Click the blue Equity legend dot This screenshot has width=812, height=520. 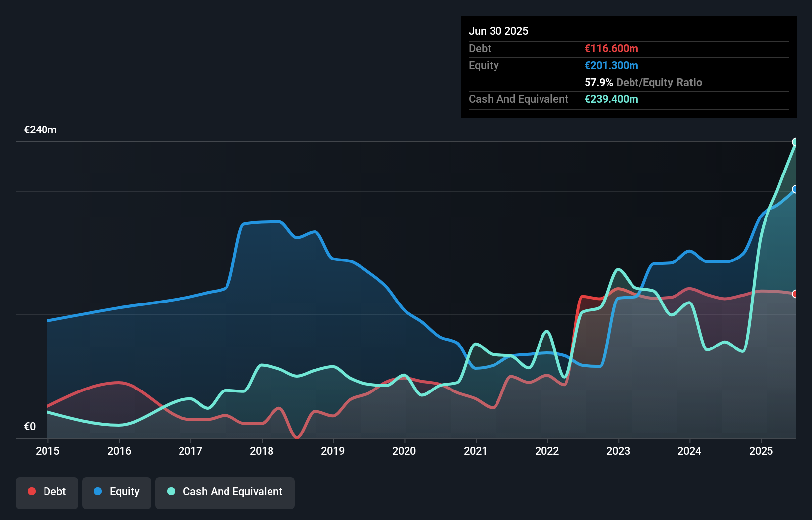click(98, 491)
